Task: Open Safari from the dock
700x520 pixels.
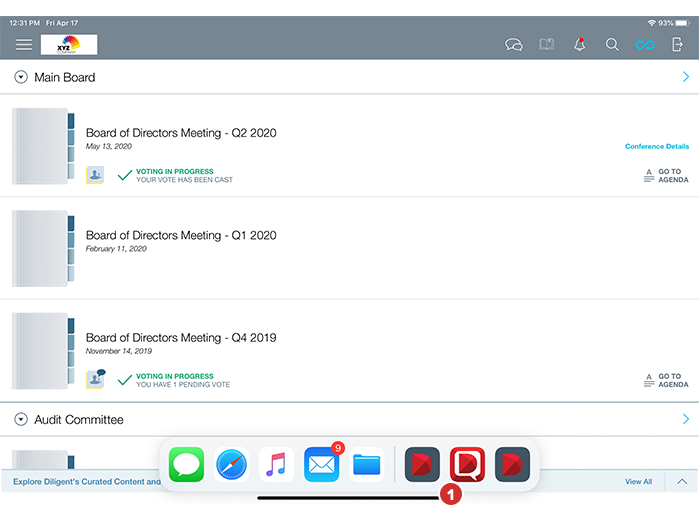Action: pyautogui.click(x=232, y=465)
